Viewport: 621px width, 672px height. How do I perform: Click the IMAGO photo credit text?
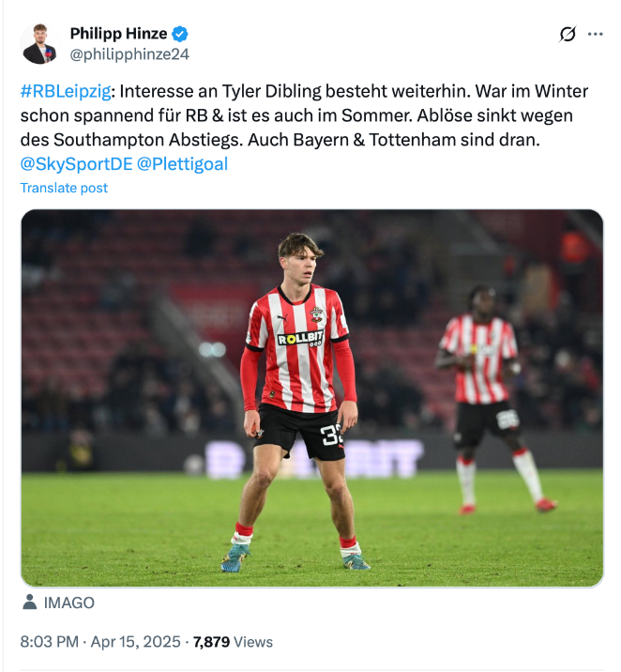[x=69, y=603]
